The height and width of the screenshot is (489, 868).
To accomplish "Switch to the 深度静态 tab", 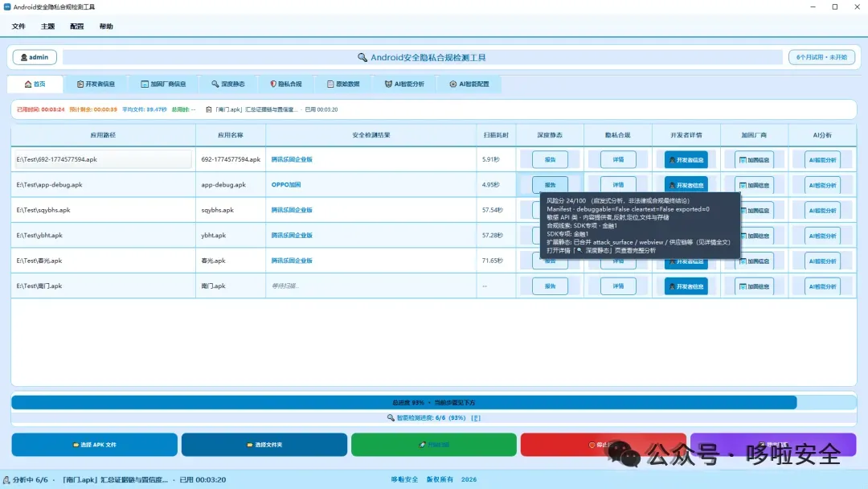I will click(228, 84).
